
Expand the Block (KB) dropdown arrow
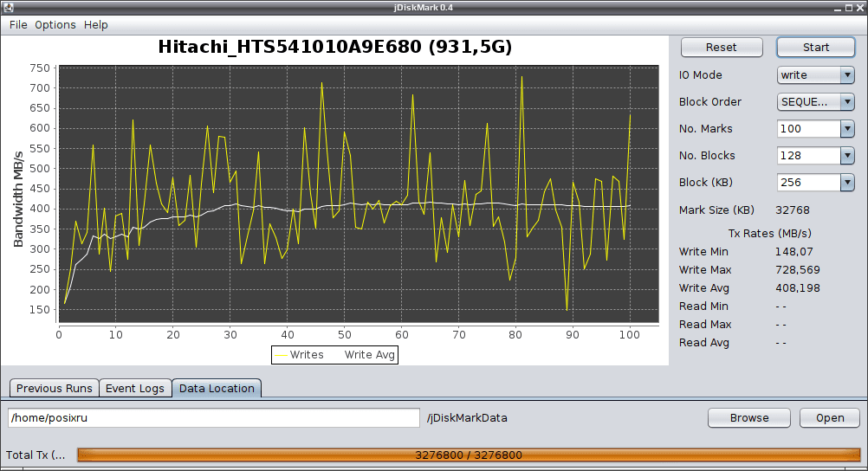(x=847, y=182)
